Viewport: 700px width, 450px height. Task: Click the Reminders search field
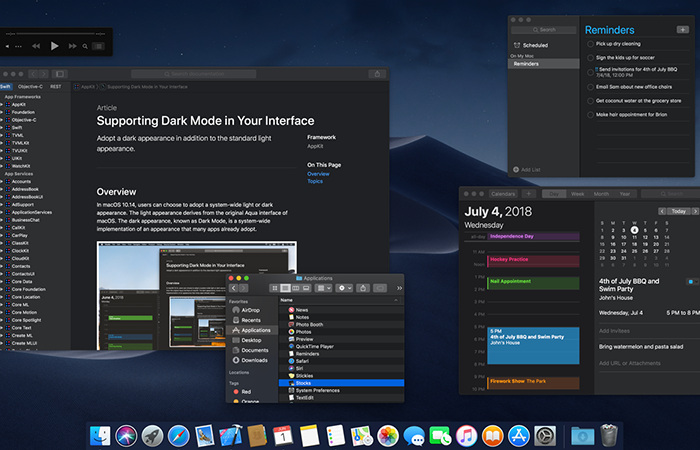pos(544,30)
